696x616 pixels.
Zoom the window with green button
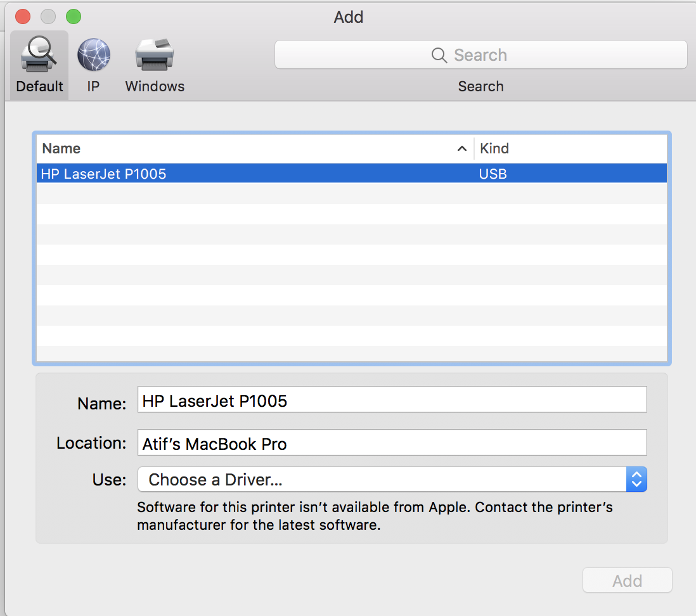[74, 17]
